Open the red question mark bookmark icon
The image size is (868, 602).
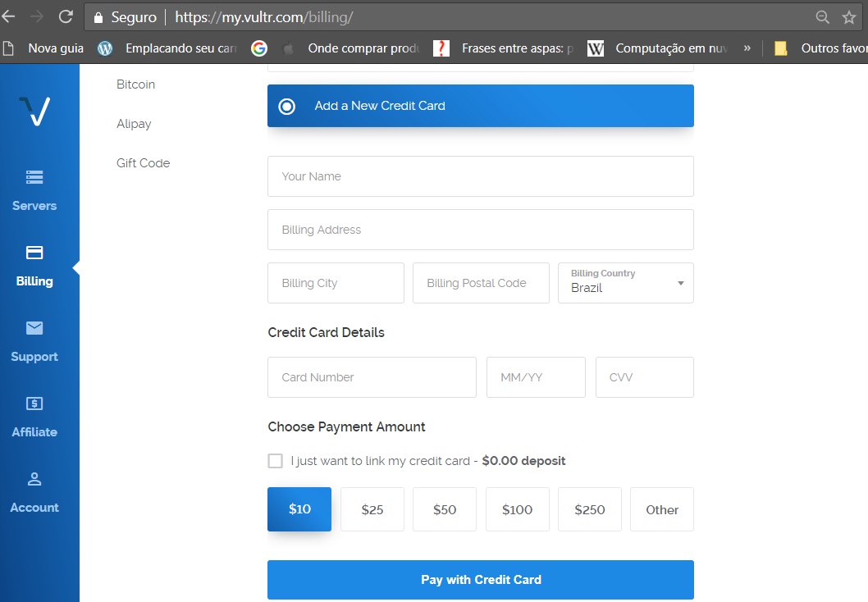[x=441, y=48]
